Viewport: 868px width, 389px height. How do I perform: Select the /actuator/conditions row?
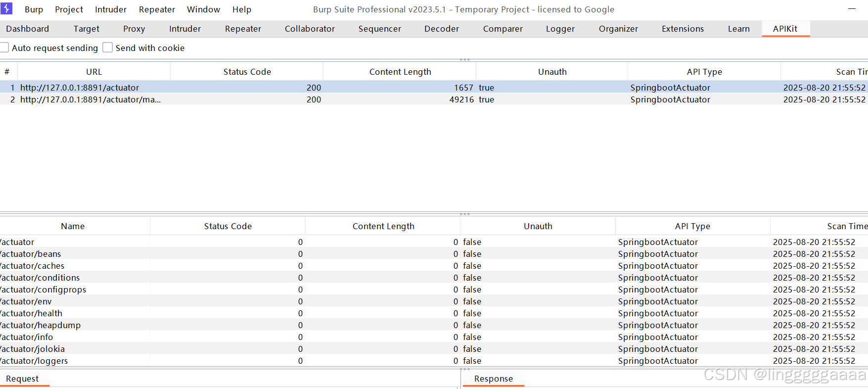click(434, 278)
